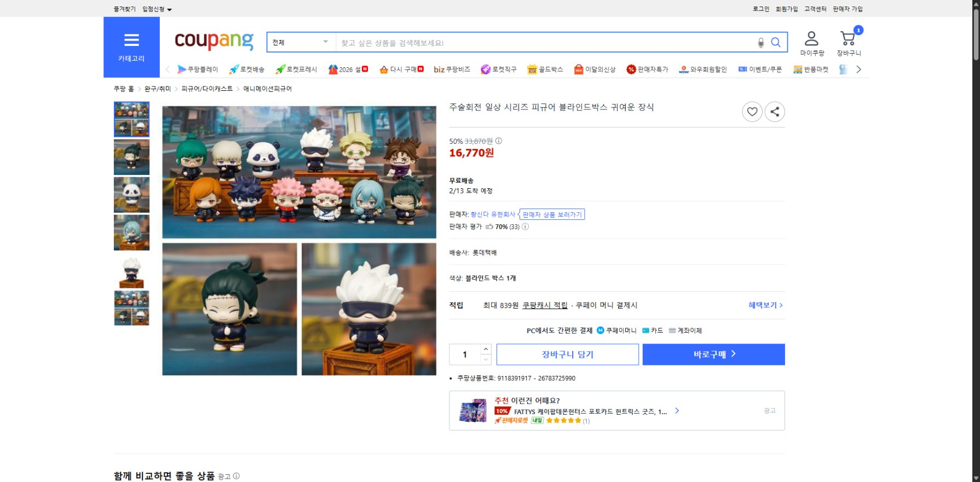This screenshot has height=482, width=980.
Task: Click recommended product title FATTYS 케이팝데몬헌터스
Action: [x=591, y=411]
